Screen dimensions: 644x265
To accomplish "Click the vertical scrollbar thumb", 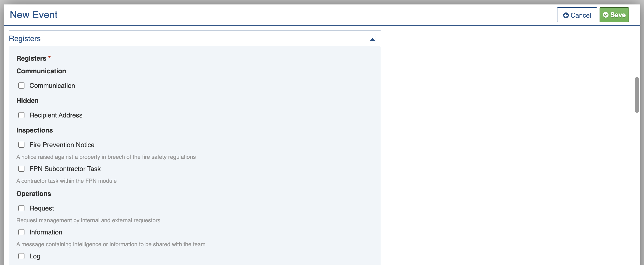I will (x=636, y=95).
